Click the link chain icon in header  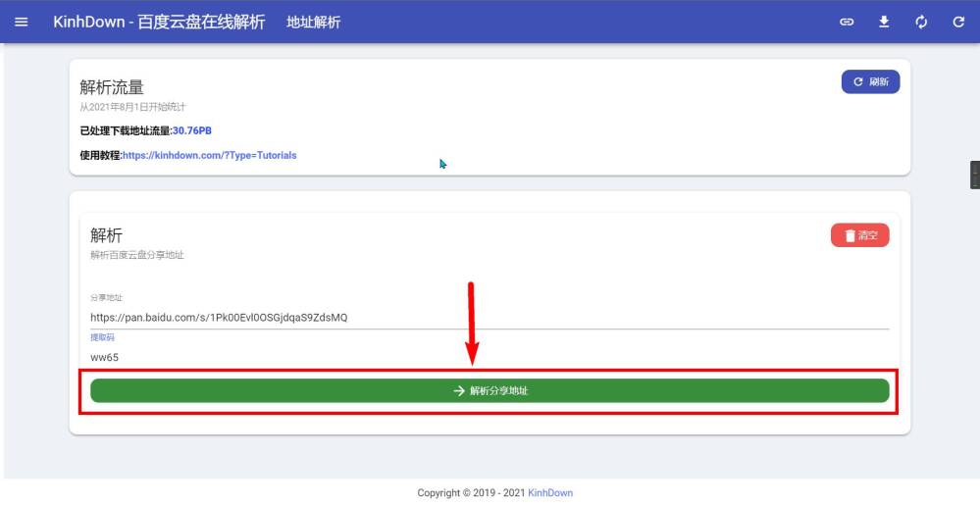click(x=847, y=22)
